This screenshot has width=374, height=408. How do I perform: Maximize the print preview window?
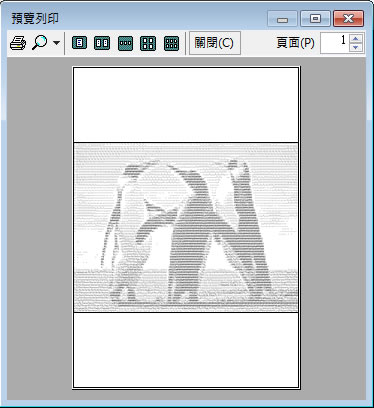pyautogui.click(x=315, y=18)
